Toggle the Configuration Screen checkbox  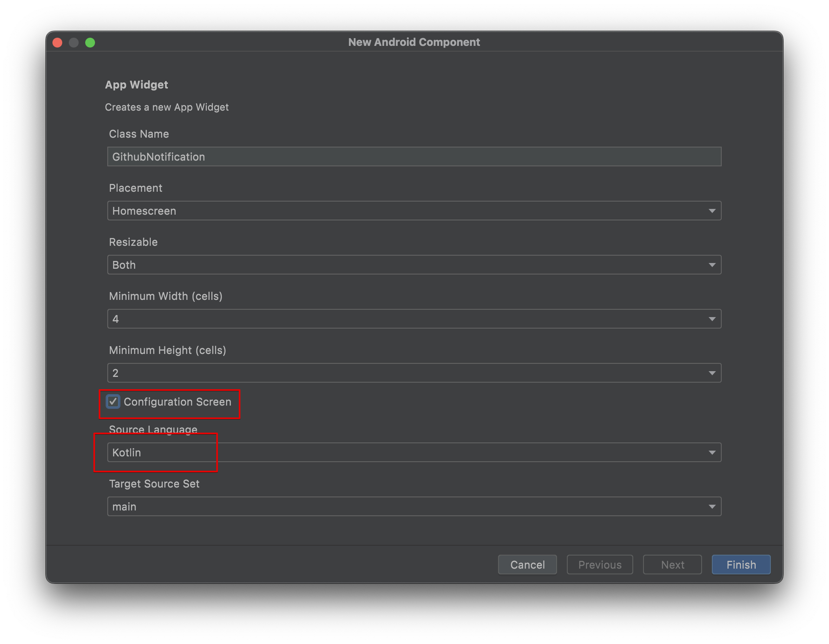point(113,401)
